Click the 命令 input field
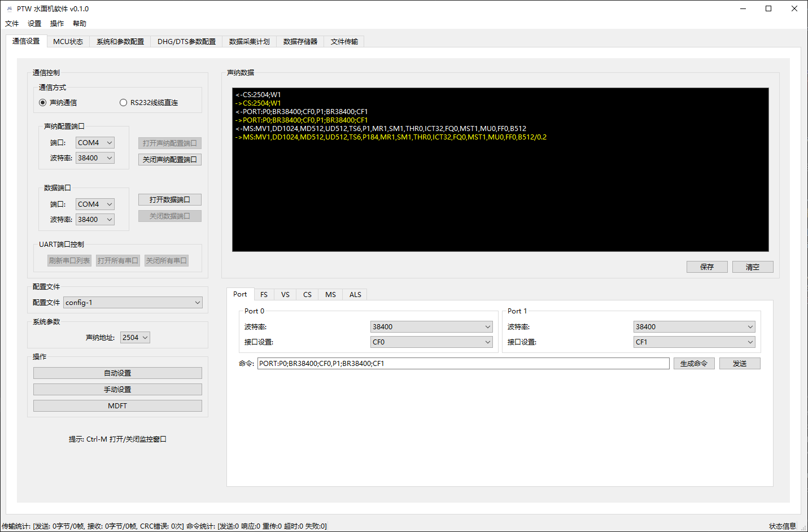 [463, 364]
